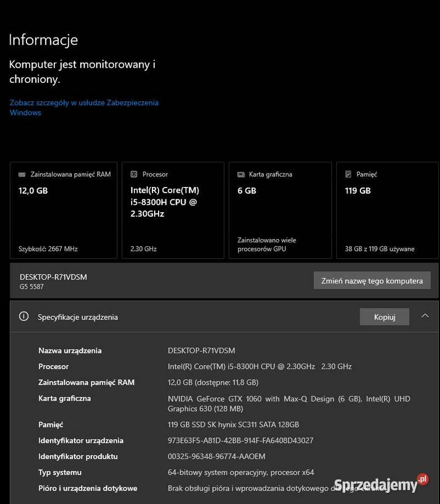Image resolution: width=440 pixels, height=504 pixels.
Task: Click Intel(R) Core(TM) i5-8300H text in Procesor card
Action: tap(165, 202)
